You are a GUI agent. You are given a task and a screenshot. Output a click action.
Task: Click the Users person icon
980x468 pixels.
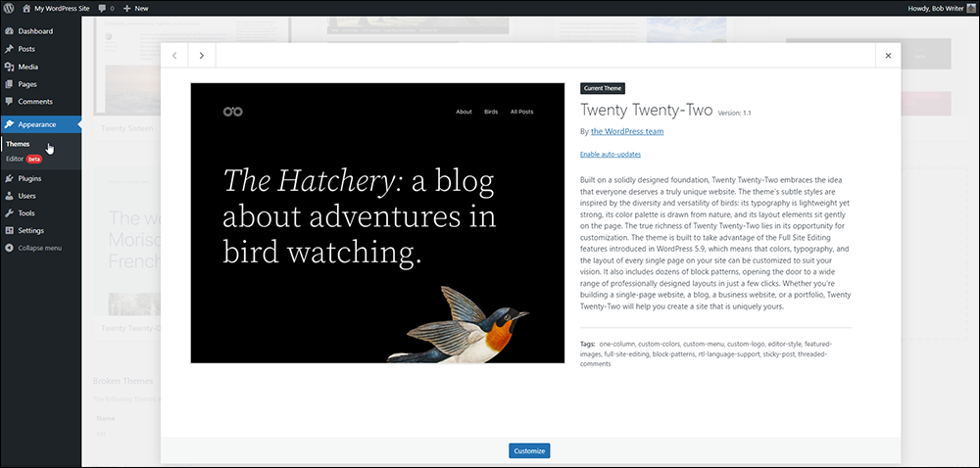click(9, 196)
